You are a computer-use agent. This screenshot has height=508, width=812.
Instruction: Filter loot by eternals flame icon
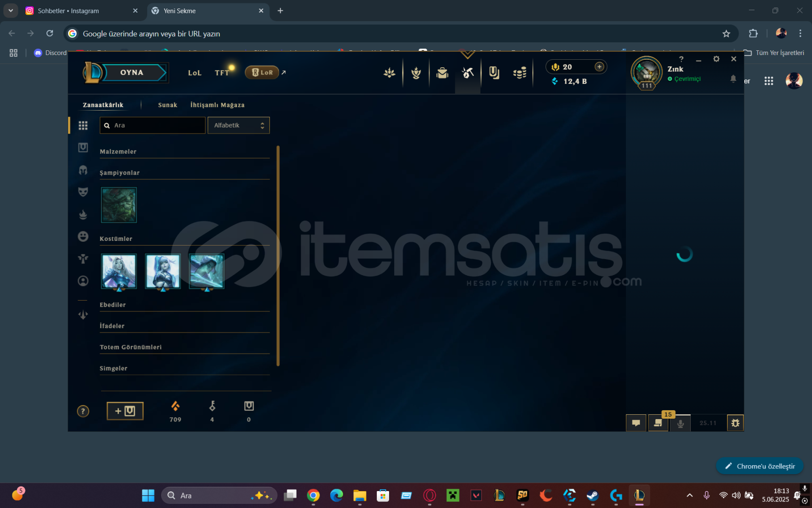83,214
